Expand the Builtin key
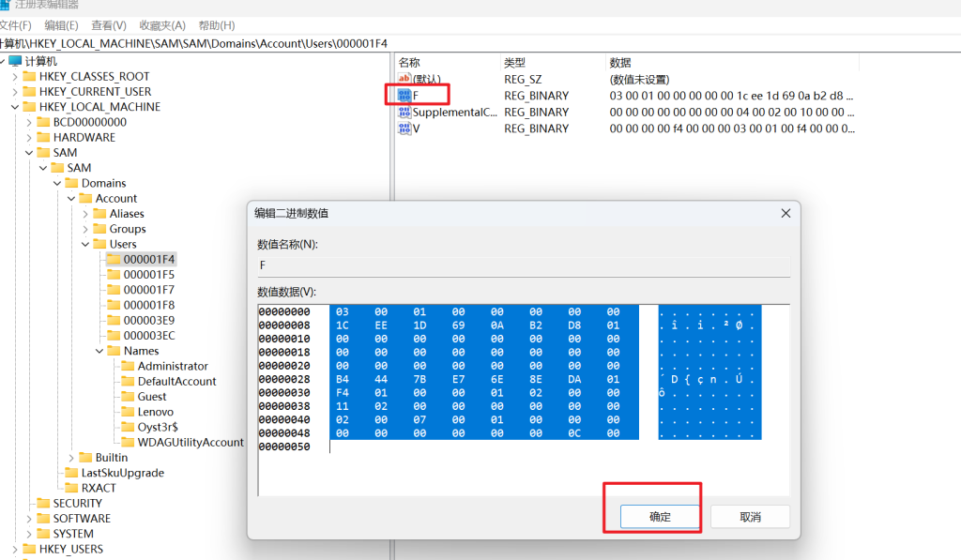Screen dimensions: 961x560 click(x=71, y=458)
